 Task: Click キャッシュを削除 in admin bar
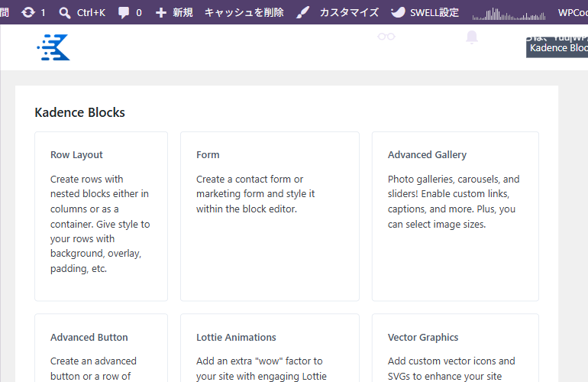[x=244, y=13]
